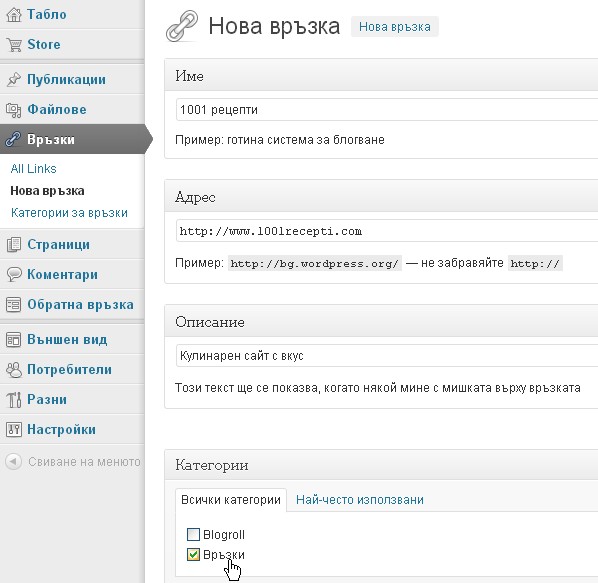The image size is (598, 583).
Task: Click the Страници pages icon
Action: (x=14, y=244)
